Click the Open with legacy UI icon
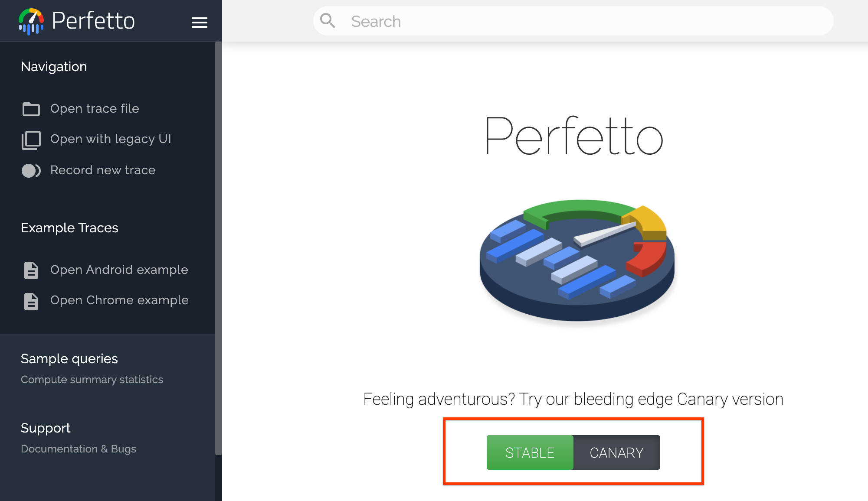Image resolution: width=868 pixels, height=501 pixels. coord(31,140)
